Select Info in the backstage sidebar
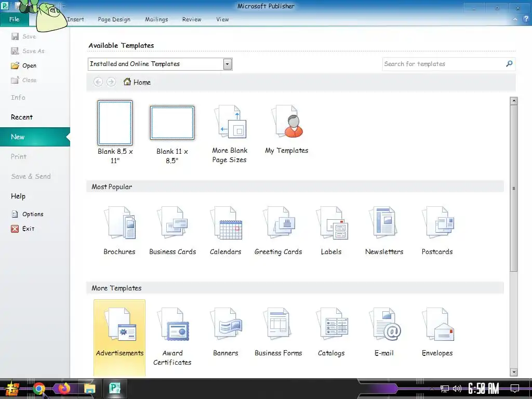The width and height of the screenshot is (532, 399). tap(18, 97)
